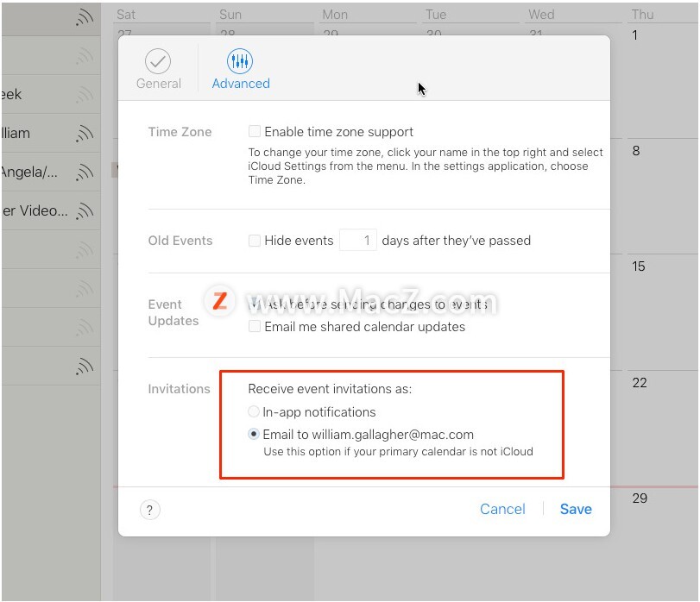Tick the Hide events checkbox
This screenshot has width=700, height=602.
(x=255, y=241)
